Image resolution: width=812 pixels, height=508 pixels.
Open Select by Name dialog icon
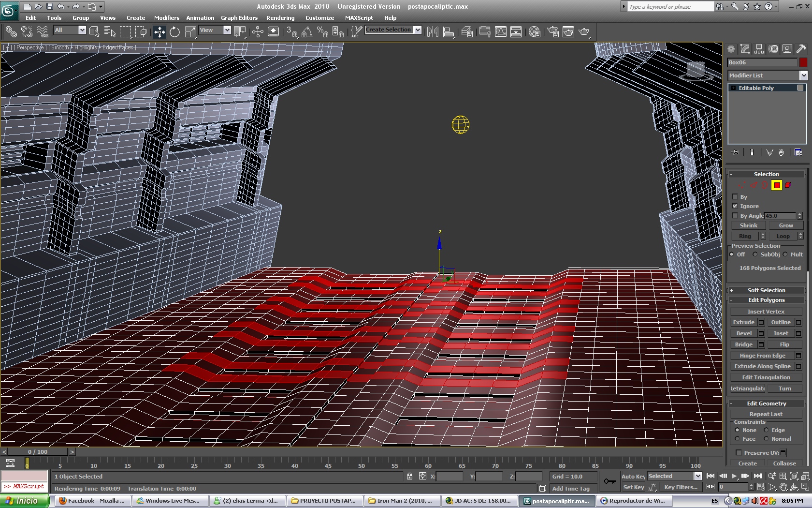(x=110, y=32)
